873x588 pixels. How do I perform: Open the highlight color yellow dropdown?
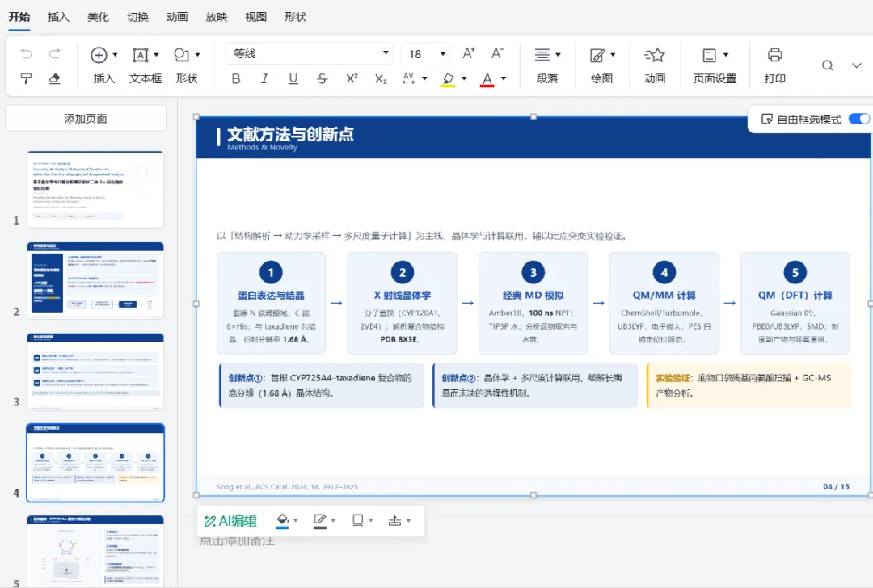click(464, 78)
